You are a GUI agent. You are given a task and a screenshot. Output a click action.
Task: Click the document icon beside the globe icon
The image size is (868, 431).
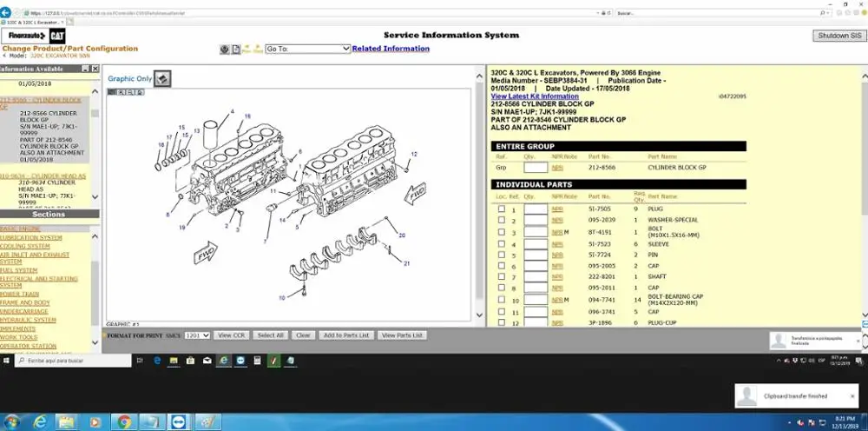(x=236, y=50)
